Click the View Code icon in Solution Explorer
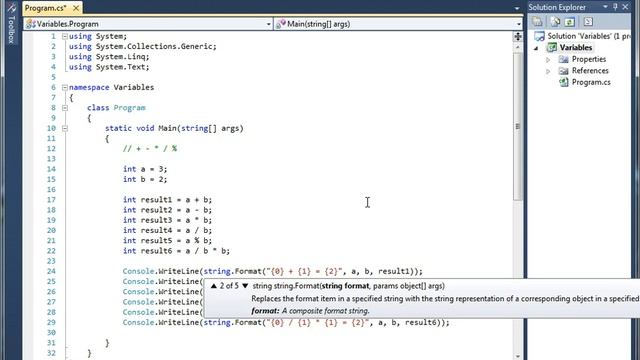Viewport: 640px width, 360px height. [588, 22]
